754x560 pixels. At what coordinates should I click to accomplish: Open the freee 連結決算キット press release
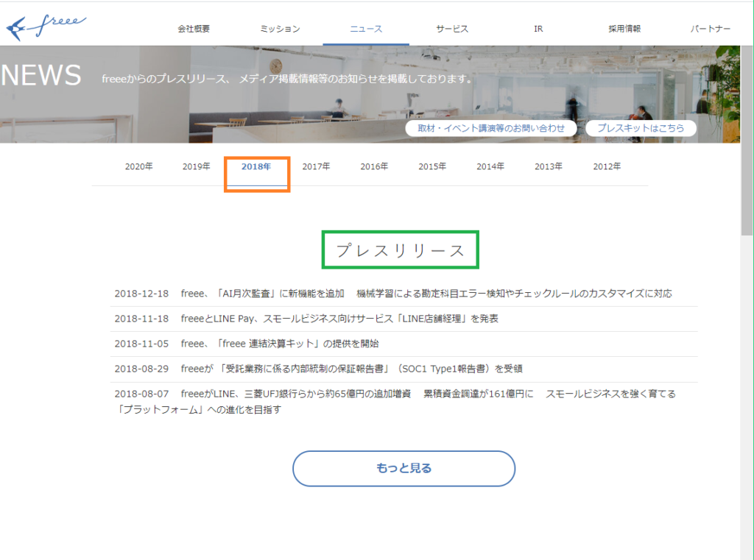coord(280,344)
